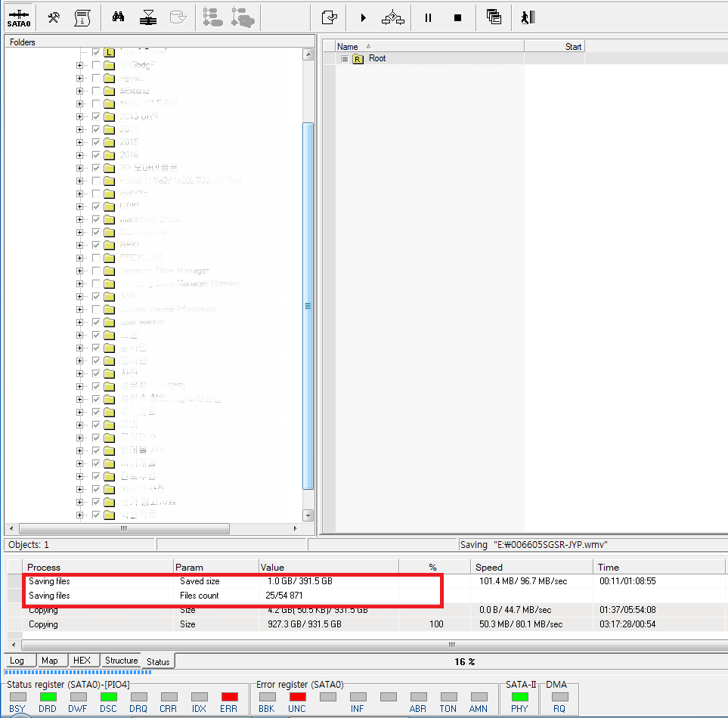Click the L-marked folder icon at tree top
The image size is (728, 718).
click(109, 52)
